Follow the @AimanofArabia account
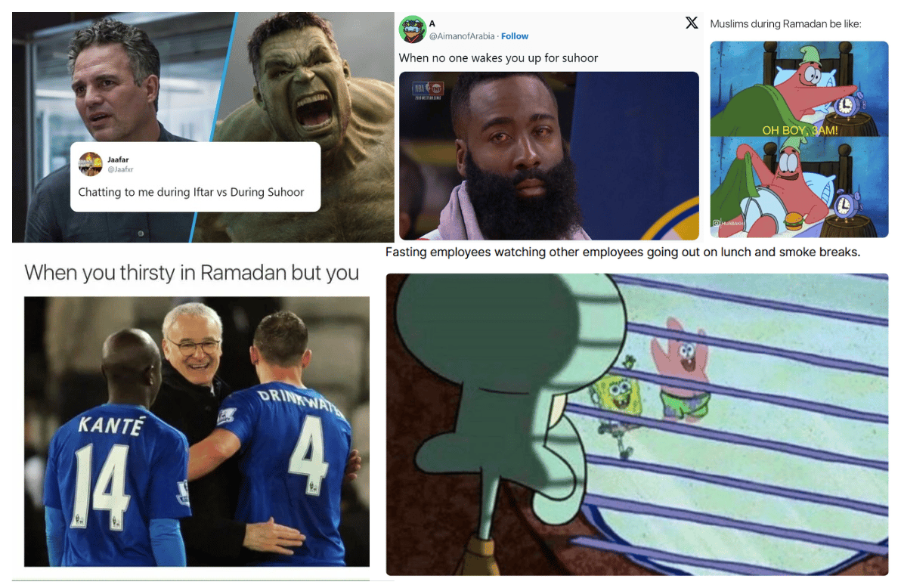 [x=514, y=36]
